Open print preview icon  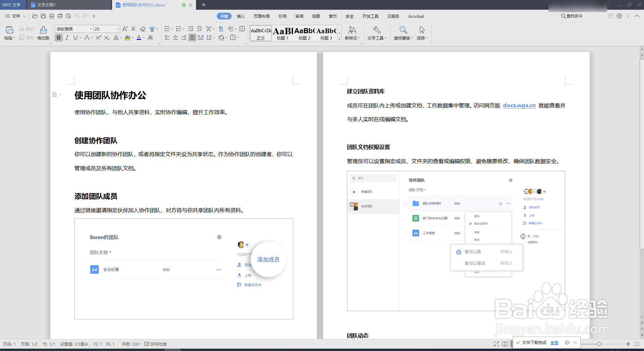coord(68,16)
